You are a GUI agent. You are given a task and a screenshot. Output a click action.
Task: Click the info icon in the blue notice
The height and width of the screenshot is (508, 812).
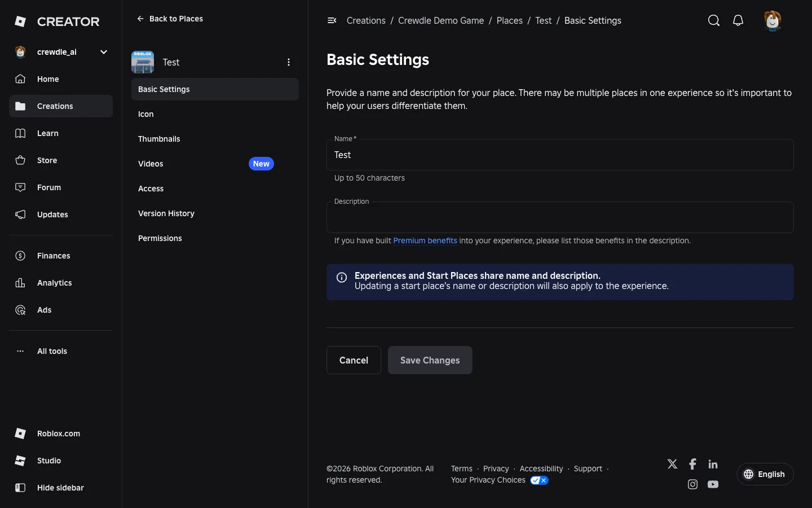342,277
